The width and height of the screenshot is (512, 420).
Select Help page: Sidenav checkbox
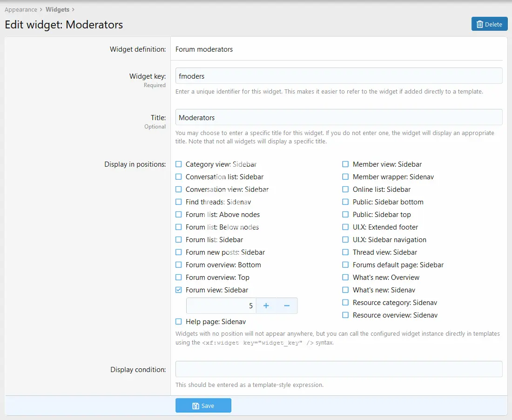pyautogui.click(x=179, y=321)
